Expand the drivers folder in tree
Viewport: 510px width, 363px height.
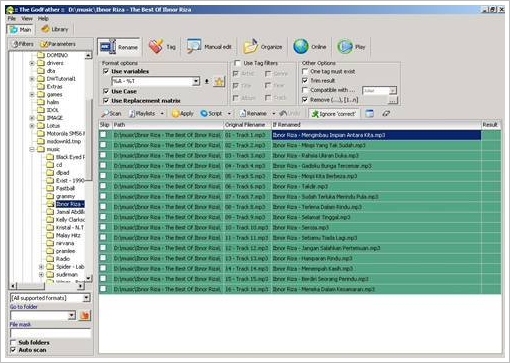pyautogui.click(x=32, y=63)
